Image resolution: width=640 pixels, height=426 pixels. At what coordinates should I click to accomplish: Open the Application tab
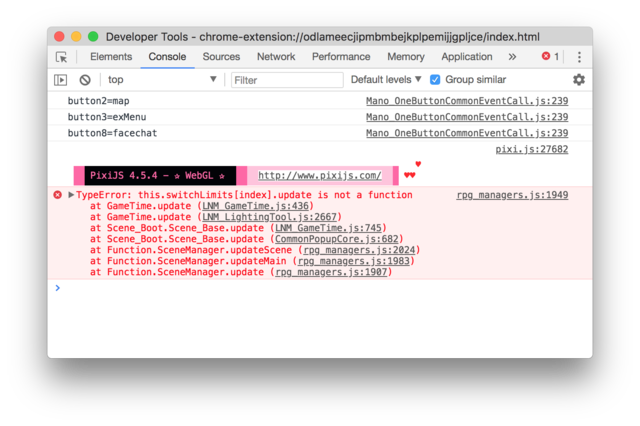(467, 57)
